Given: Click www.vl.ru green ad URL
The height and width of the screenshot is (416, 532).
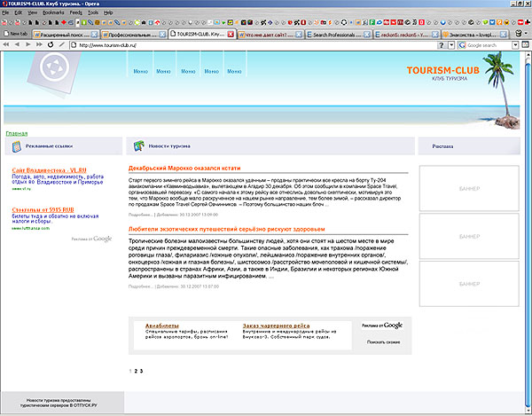Looking at the screenshot, I should (x=21, y=189).
